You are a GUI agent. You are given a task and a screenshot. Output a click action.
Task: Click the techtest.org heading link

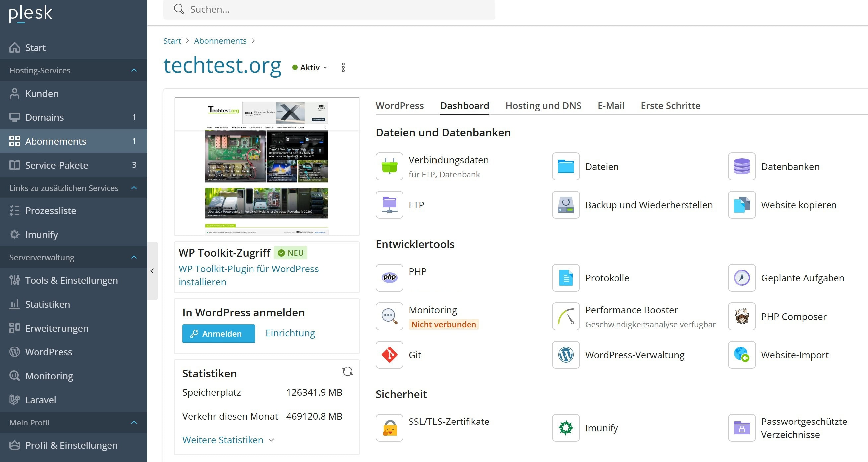pos(222,65)
